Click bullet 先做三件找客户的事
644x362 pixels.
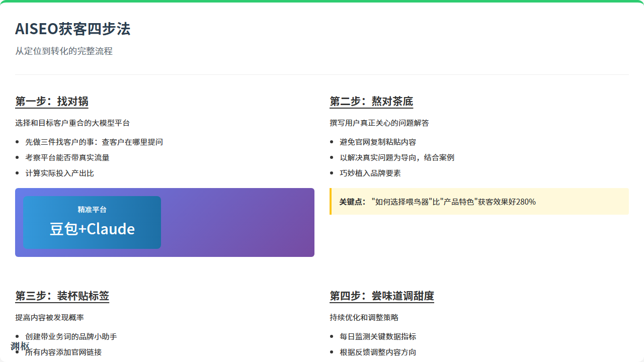click(x=94, y=142)
